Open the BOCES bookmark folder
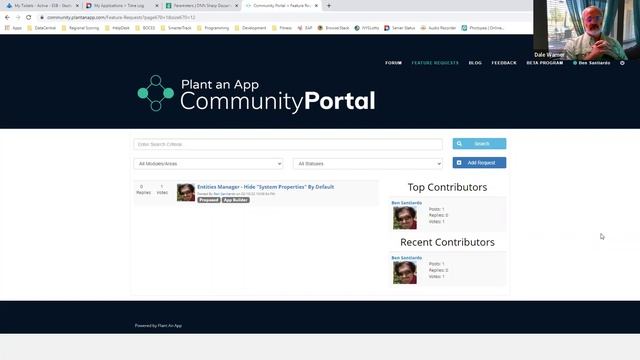This screenshot has height=360, width=640. tap(145, 28)
